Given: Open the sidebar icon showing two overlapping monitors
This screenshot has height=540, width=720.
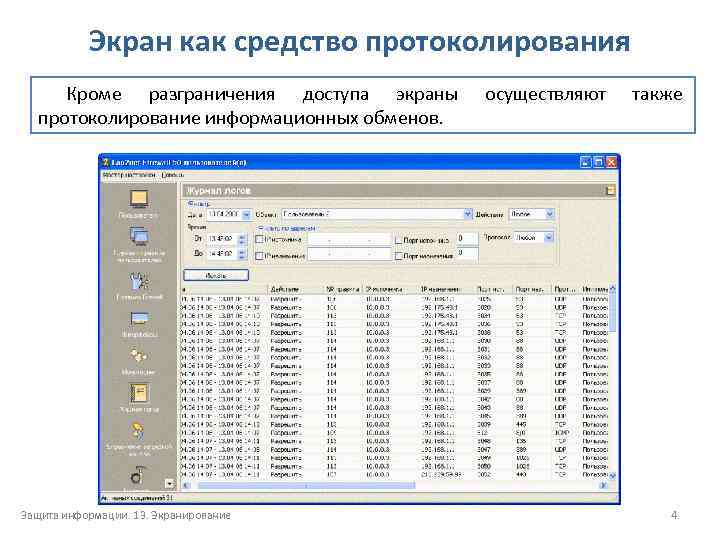Looking at the screenshot, I should pyautogui.click(x=139, y=237).
